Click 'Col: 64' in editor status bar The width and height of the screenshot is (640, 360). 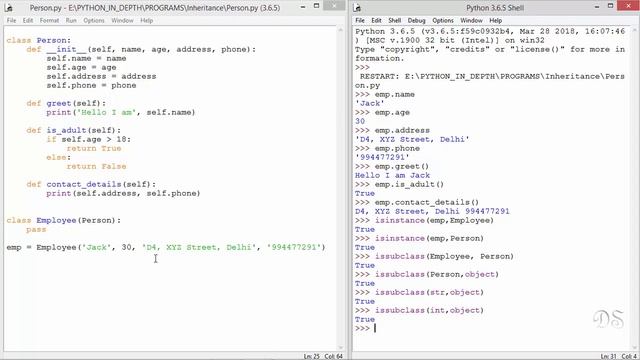[x=333, y=356]
